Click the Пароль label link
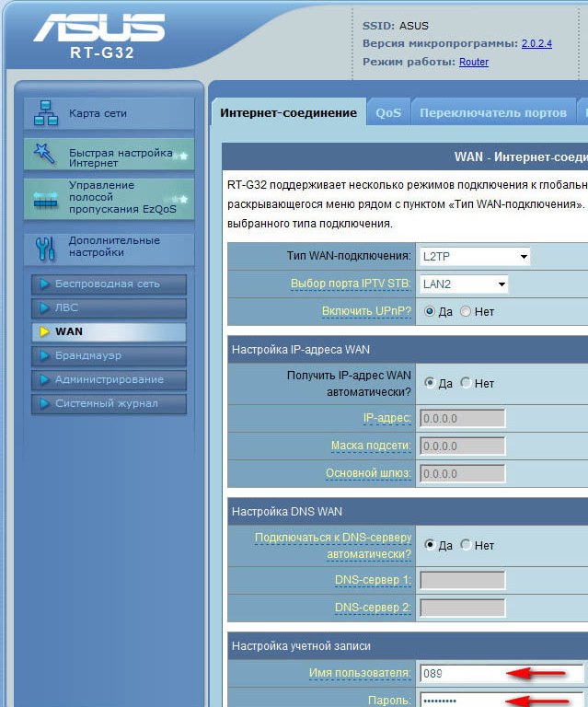Image resolution: width=588 pixels, height=707 pixels. (x=390, y=701)
